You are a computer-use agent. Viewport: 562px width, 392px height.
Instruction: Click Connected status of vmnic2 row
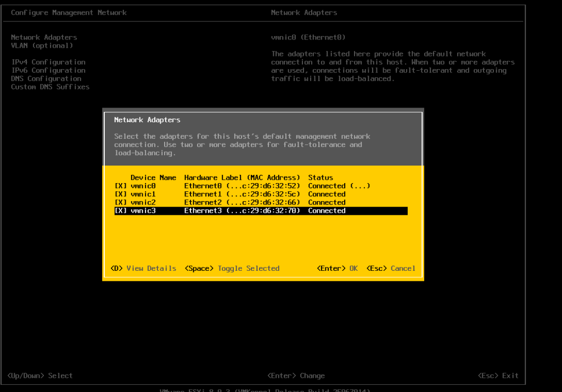[x=327, y=202]
